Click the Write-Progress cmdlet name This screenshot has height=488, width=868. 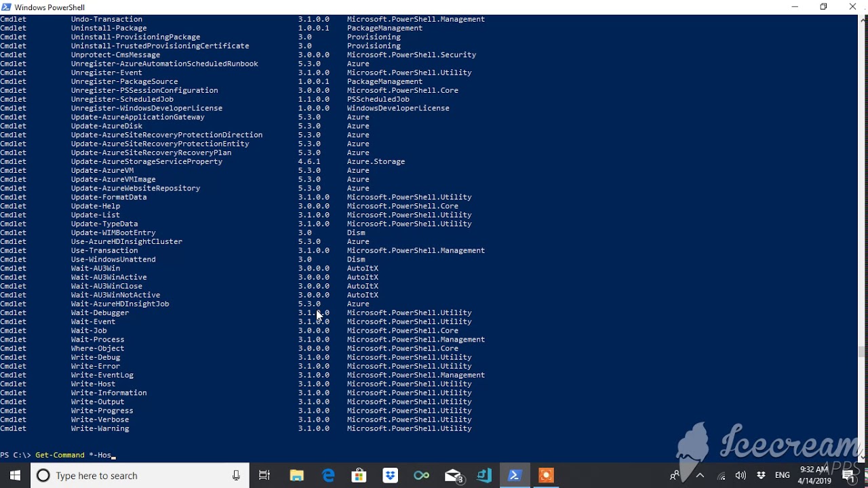coord(102,411)
